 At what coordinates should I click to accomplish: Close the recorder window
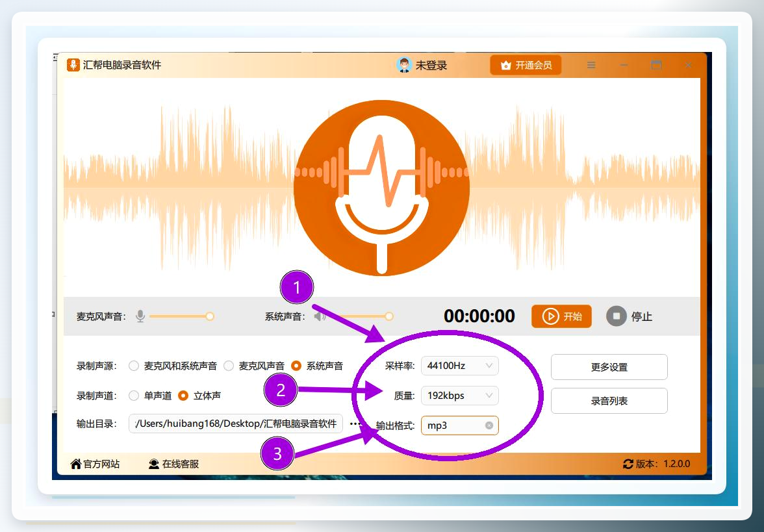pyautogui.click(x=689, y=65)
